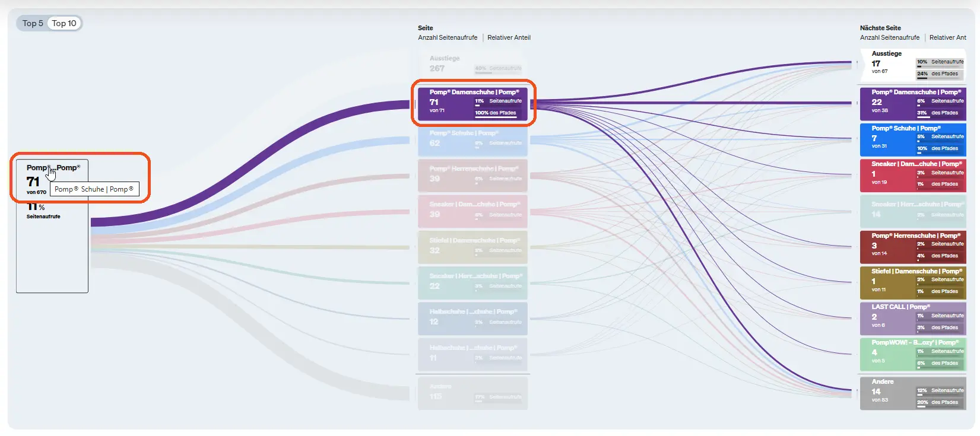
Task: Select highlighted Pomp® Damenschuhe node with 71 von 71
Action: pyautogui.click(x=472, y=104)
